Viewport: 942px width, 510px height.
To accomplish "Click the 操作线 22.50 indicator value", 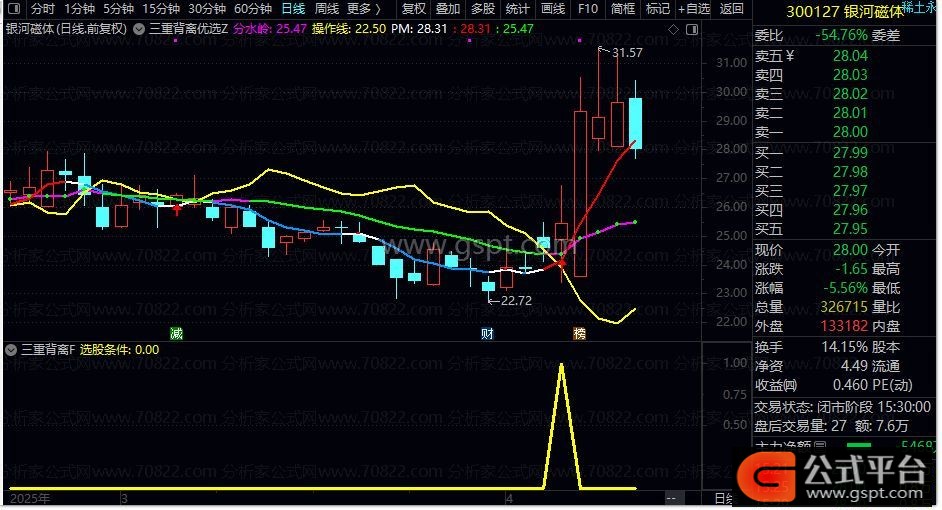I will pos(348,29).
